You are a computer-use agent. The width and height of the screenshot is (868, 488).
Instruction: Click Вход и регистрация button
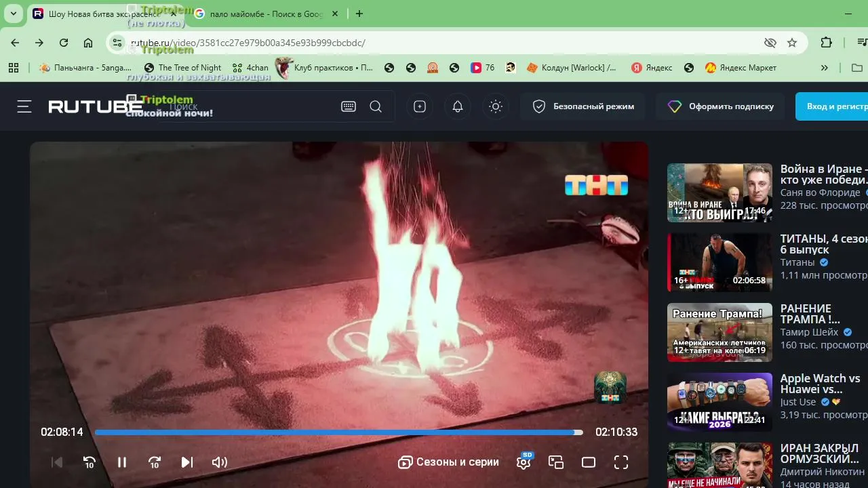pyautogui.click(x=832, y=106)
